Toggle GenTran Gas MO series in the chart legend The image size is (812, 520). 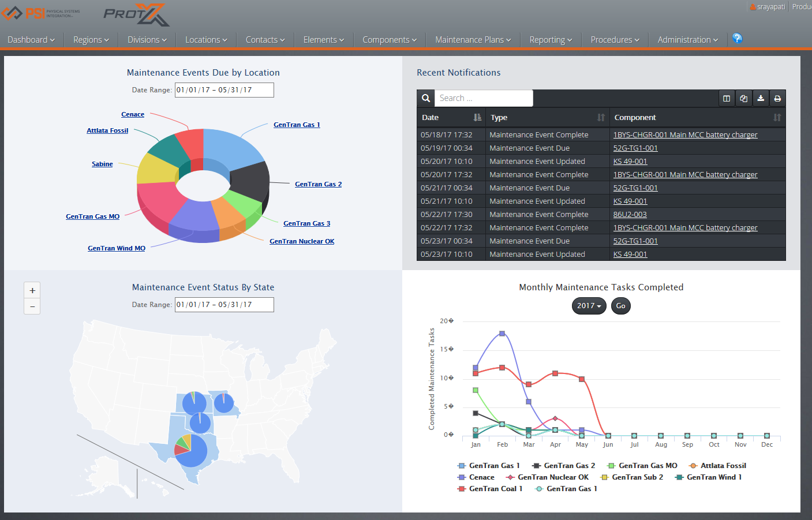pyautogui.click(x=642, y=466)
